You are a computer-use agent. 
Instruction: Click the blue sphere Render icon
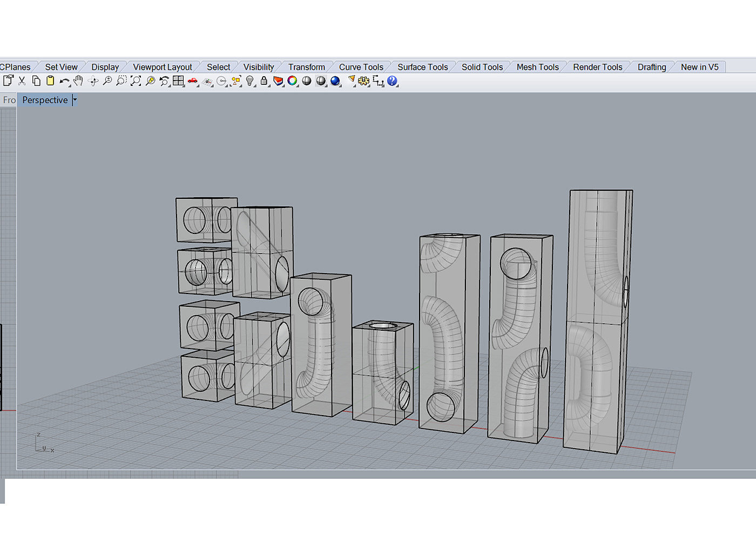335,81
